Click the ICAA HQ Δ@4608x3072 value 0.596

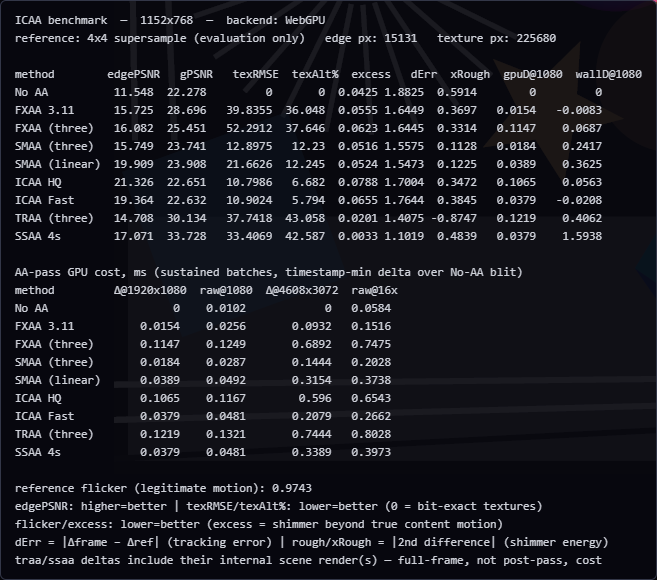pyautogui.click(x=315, y=399)
